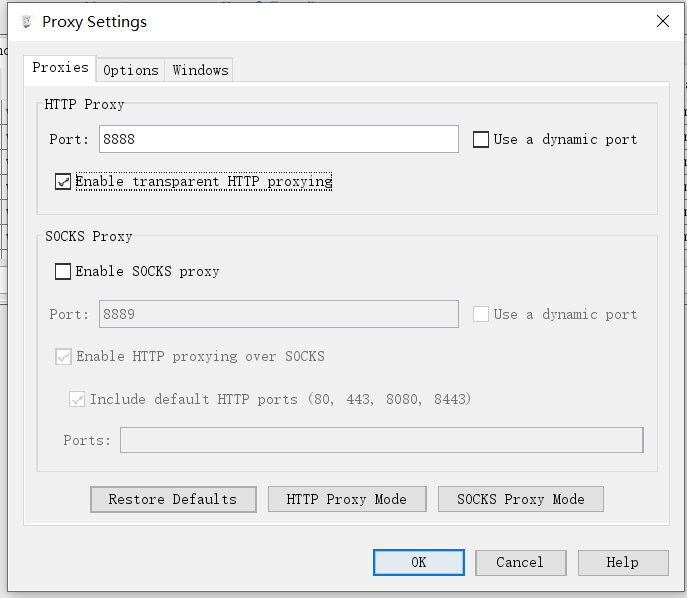This screenshot has height=598, width=687.
Task: Enable SOCKS proxy checkbox
Action: click(x=63, y=271)
